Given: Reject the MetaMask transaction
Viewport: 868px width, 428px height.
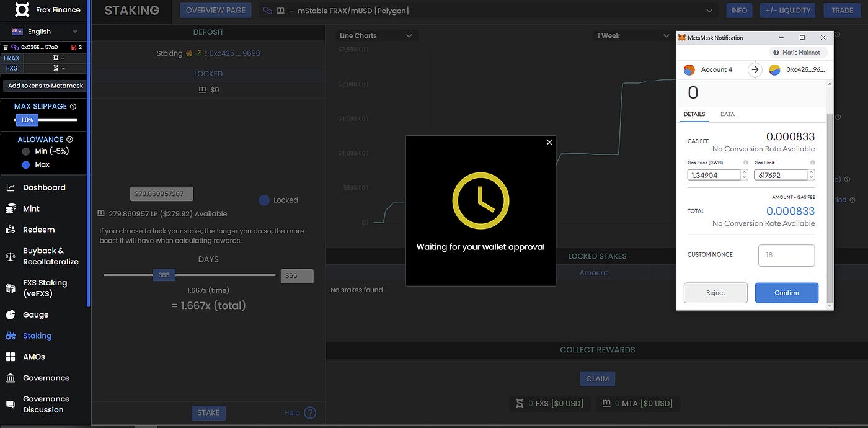Looking at the screenshot, I should tap(715, 293).
